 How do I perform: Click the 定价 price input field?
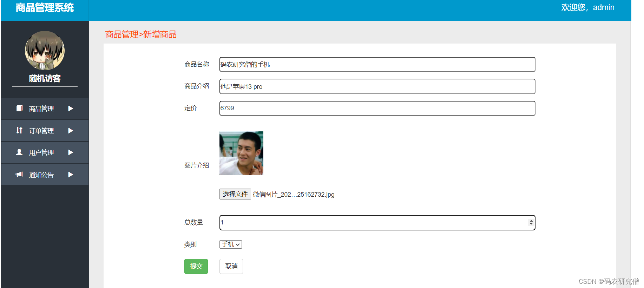377,108
